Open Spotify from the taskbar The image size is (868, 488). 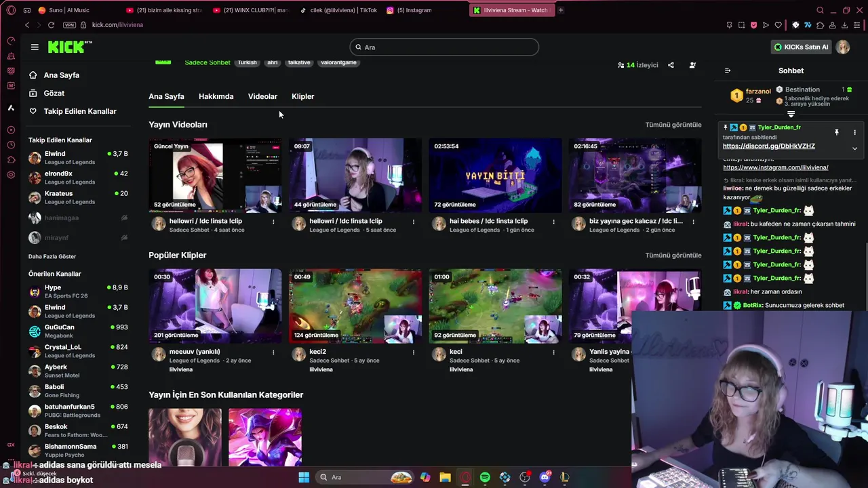[485, 477]
